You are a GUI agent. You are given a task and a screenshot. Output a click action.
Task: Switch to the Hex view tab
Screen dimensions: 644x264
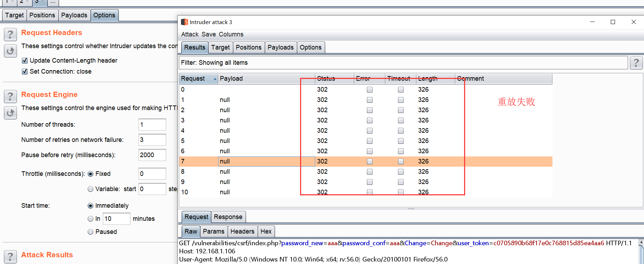[x=266, y=231]
